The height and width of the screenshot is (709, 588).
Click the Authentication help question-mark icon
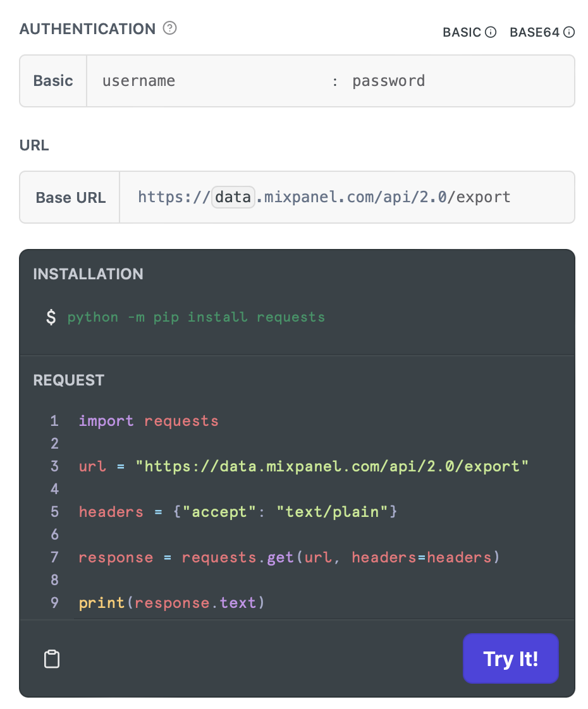tap(169, 28)
